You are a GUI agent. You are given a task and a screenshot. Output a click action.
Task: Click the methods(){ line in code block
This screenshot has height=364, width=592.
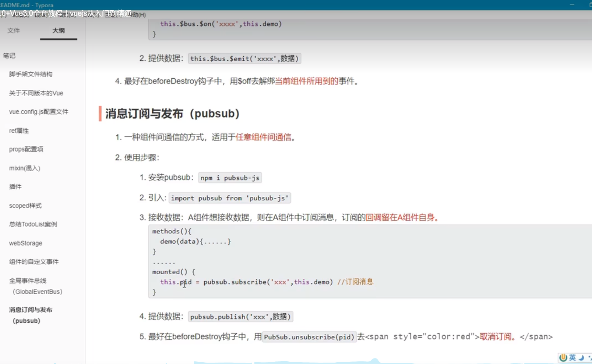click(172, 231)
